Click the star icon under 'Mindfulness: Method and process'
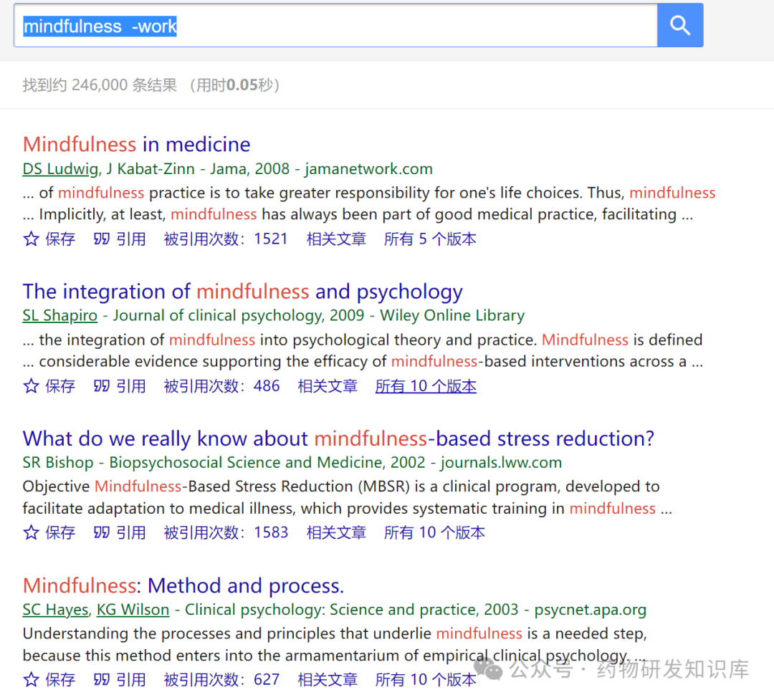Viewport: 774px width, 700px height. (x=29, y=679)
